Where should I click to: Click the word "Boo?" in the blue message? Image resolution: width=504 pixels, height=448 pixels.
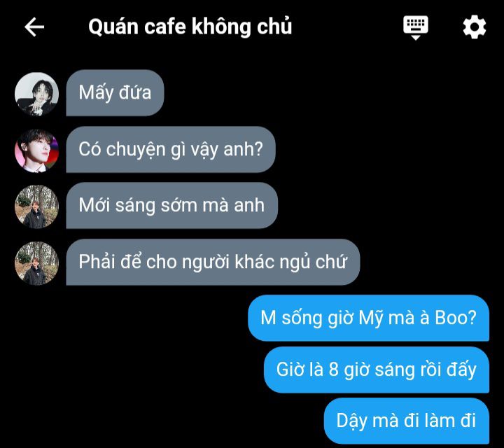[456, 318]
